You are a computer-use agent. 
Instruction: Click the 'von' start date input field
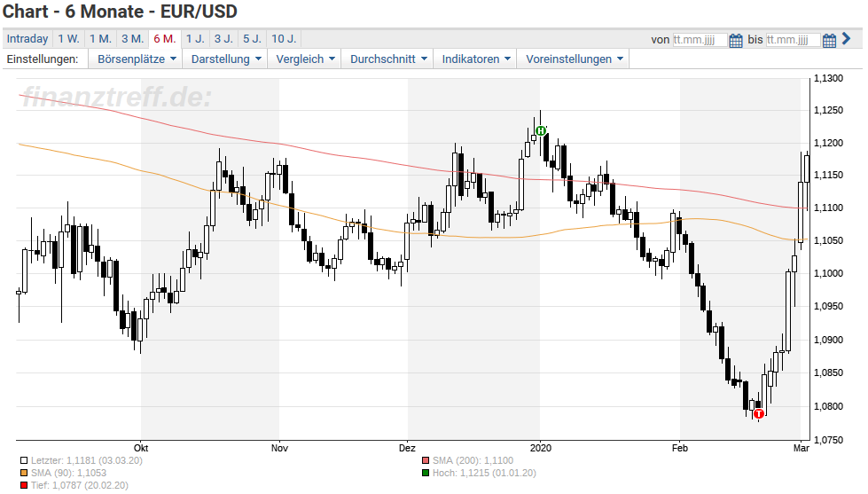point(700,40)
